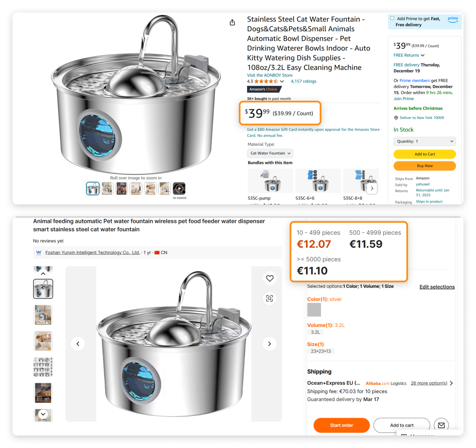Click the Add to Cart button

tap(424, 154)
